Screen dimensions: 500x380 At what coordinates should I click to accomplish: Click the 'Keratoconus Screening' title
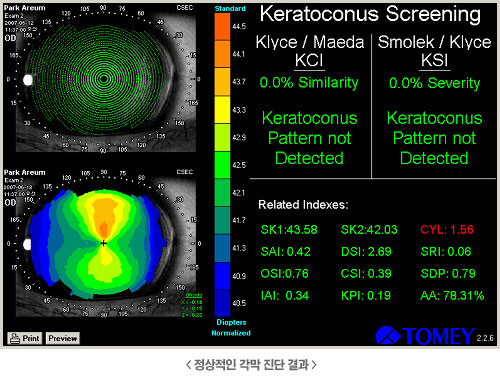370,14
